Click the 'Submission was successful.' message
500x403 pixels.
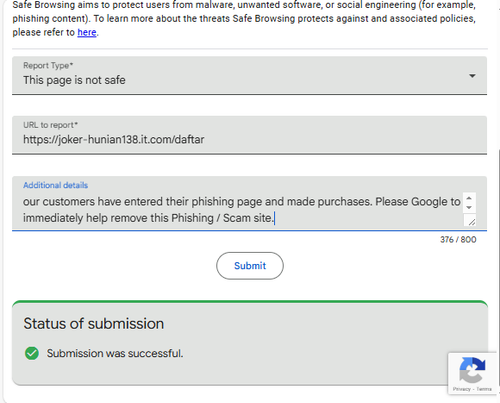pos(115,353)
